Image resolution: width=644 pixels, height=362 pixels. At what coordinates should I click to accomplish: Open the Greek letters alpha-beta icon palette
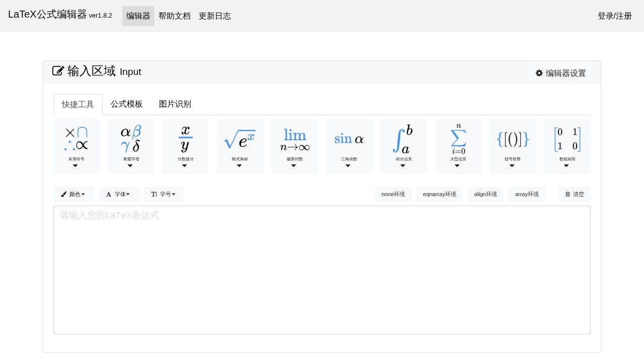pos(131,146)
